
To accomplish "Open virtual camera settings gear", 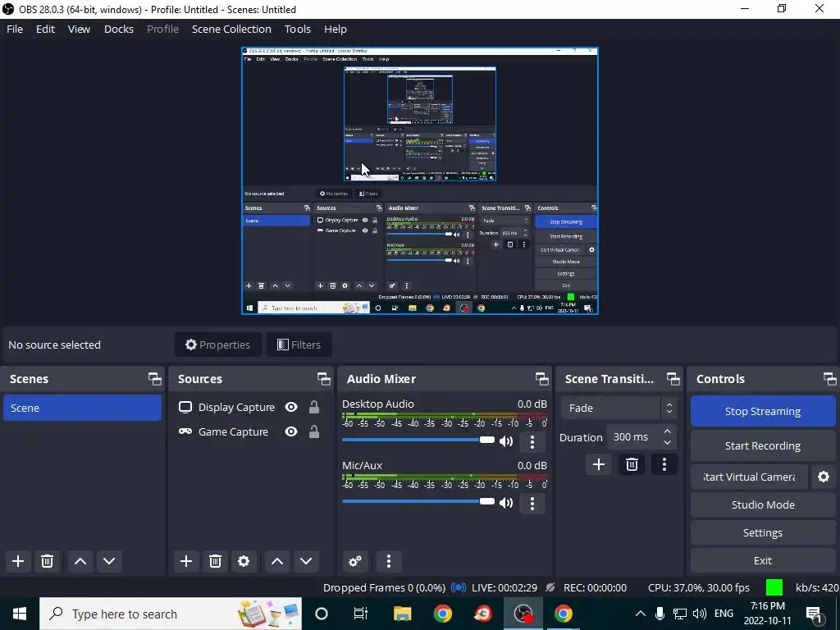I will (824, 477).
